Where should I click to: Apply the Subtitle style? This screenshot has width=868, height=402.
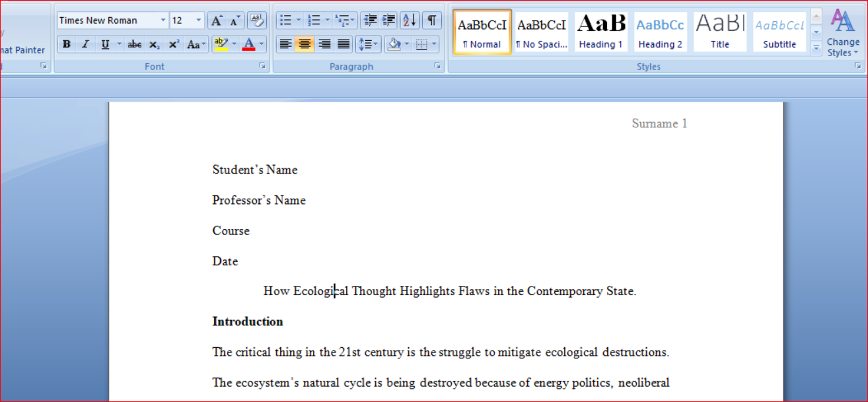click(x=779, y=32)
